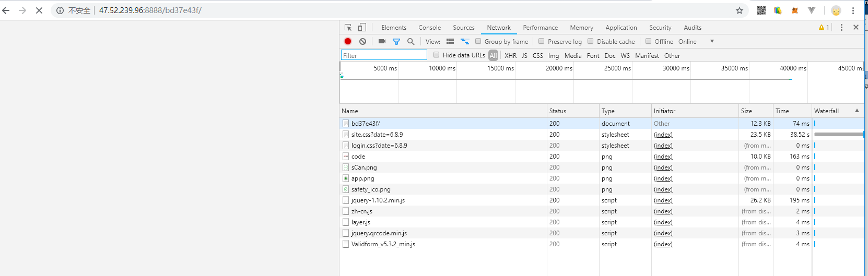Click the browser back arrow
868x276 pixels.
click(6, 10)
